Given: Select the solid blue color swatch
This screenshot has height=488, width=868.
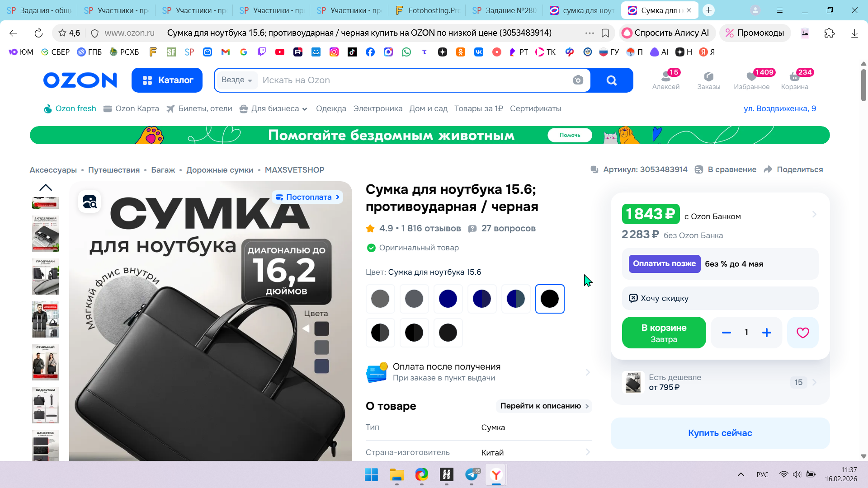Looking at the screenshot, I should (x=448, y=299).
